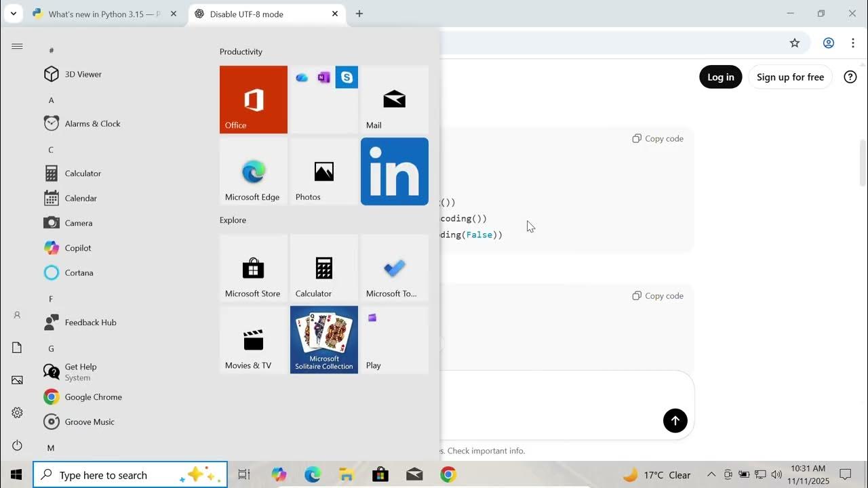Select the Productivity group heading
Screen dimensions: 868x488
[241, 52]
